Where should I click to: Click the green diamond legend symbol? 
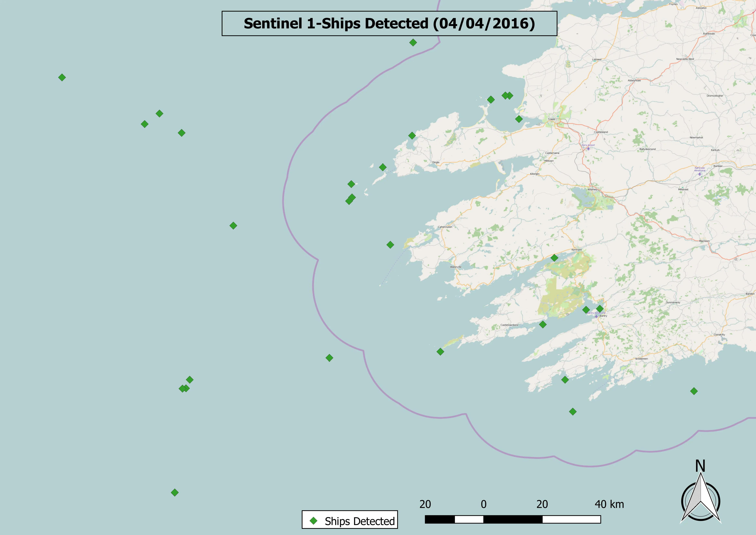click(x=313, y=521)
